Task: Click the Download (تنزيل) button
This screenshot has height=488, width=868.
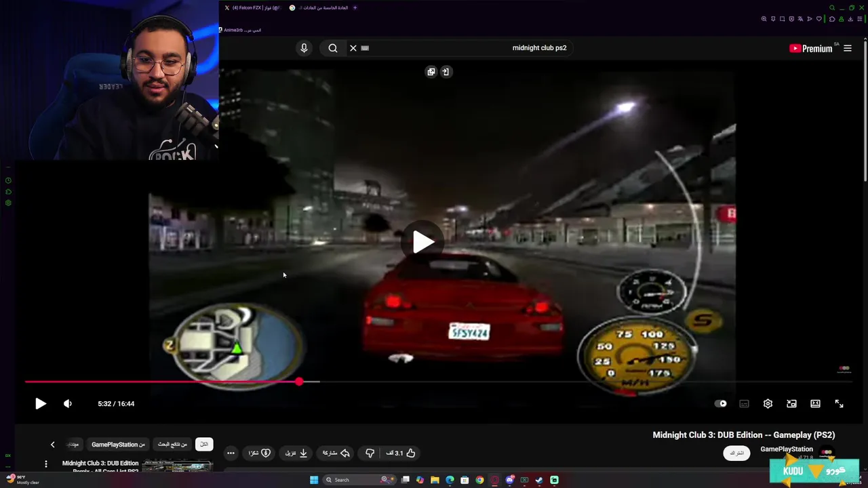Action: pyautogui.click(x=296, y=453)
